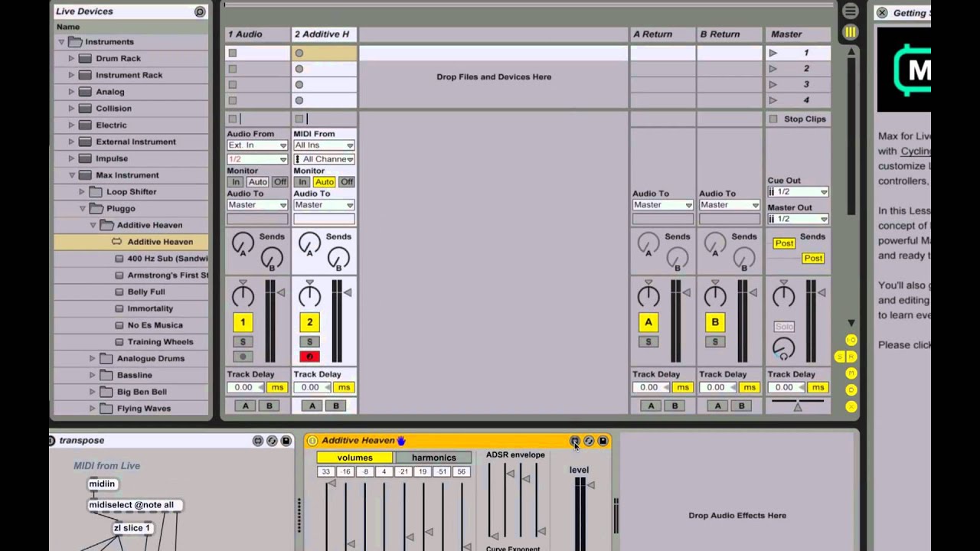980x551 pixels.
Task: Expand the Analogue Drums folder
Action: [x=93, y=359]
